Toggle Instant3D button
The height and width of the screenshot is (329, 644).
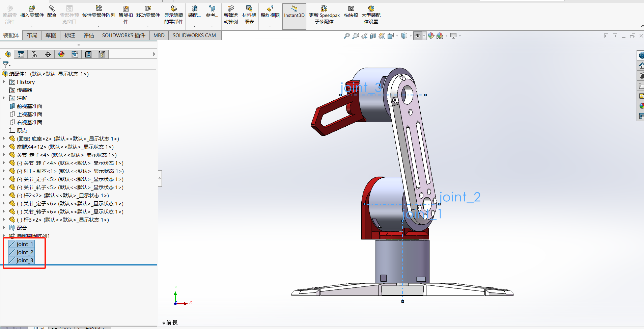click(294, 17)
